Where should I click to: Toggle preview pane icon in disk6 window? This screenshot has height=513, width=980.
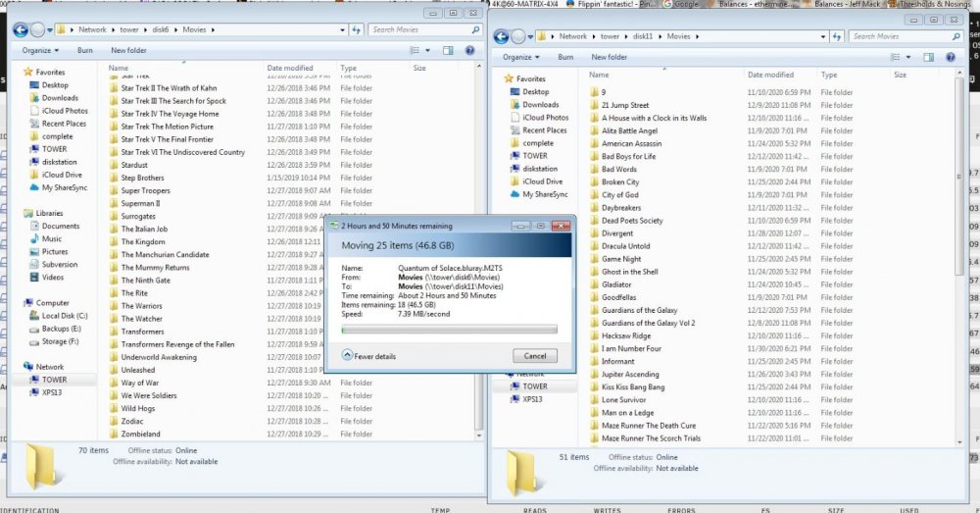448,50
